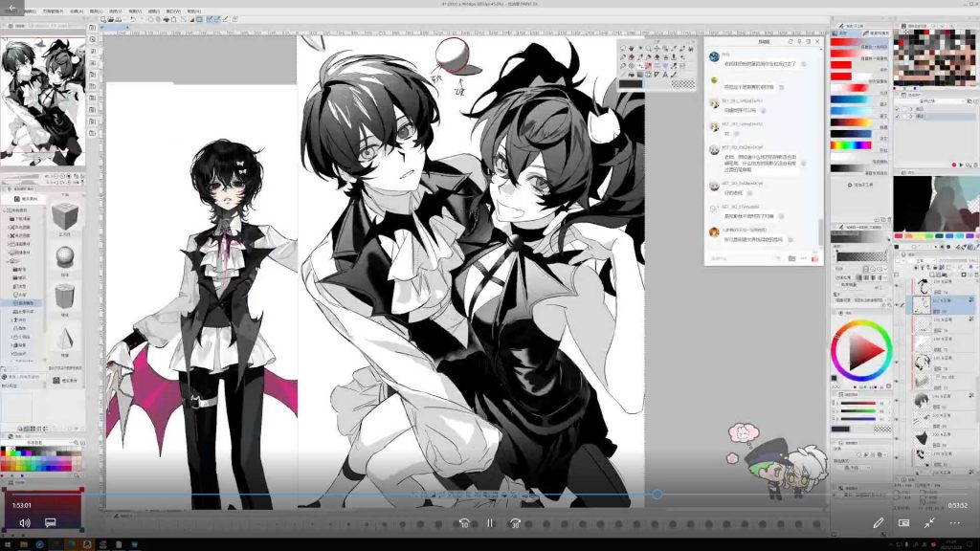Open the Windows Start menu

pyautogui.click(x=7, y=544)
